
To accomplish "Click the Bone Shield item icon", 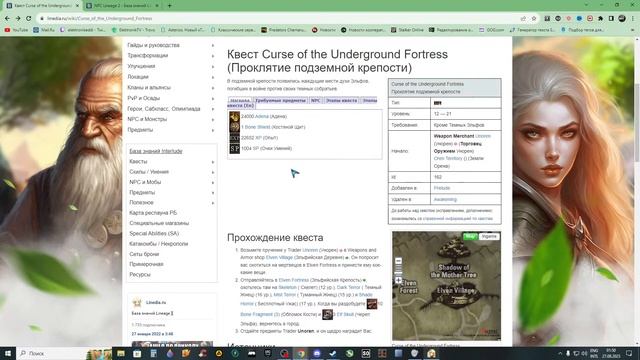I will (x=234, y=127).
